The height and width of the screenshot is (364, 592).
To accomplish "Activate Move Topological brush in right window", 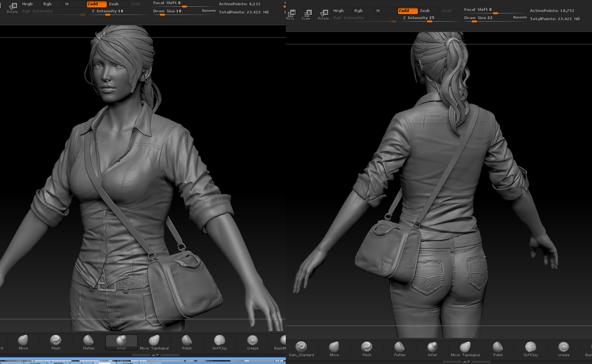I will pyautogui.click(x=465, y=348).
